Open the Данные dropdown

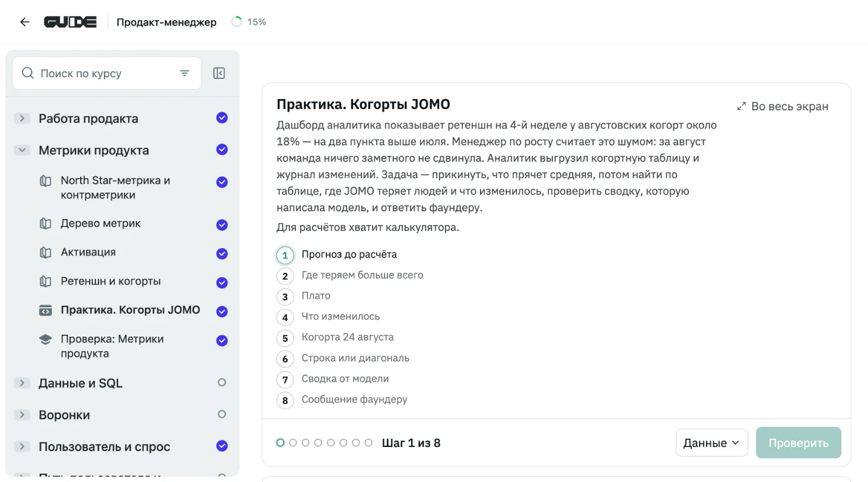[x=711, y=443]
